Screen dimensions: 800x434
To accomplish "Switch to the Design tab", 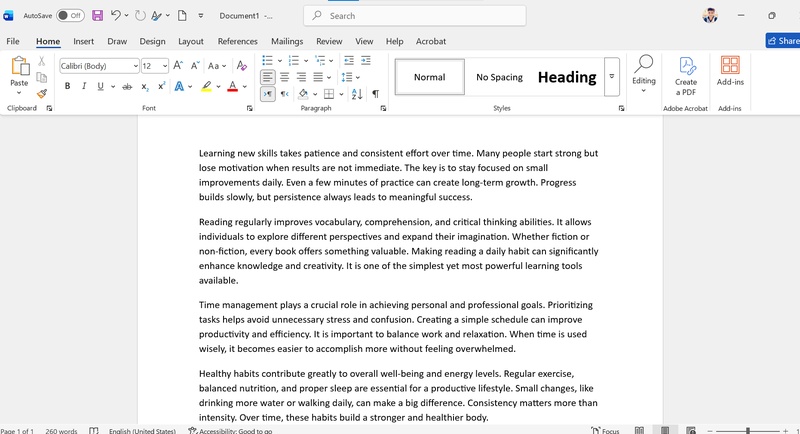I will 152,41.
